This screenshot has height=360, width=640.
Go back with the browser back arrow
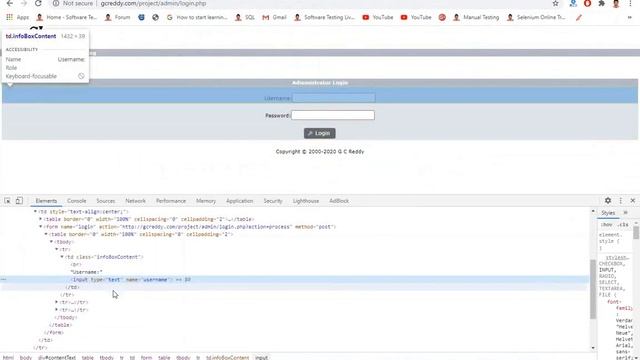[x=10, y=3]
